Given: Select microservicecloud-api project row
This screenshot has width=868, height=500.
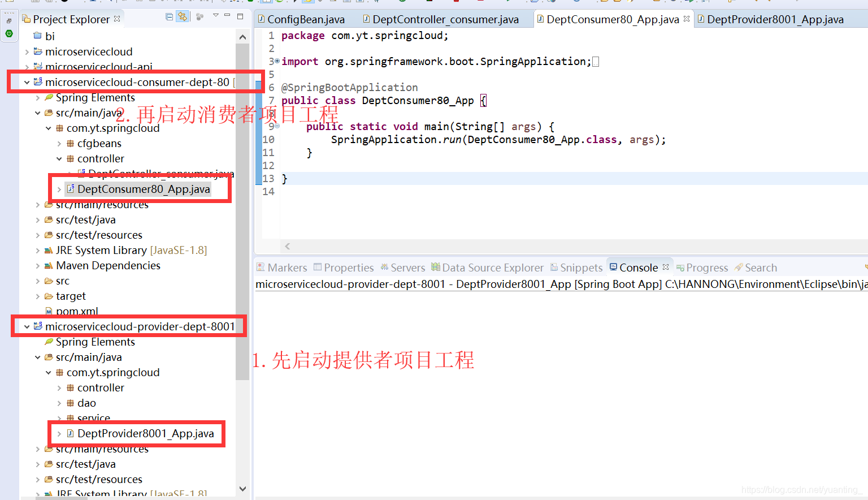Looking at the screenshot, I should coord(99,67).
